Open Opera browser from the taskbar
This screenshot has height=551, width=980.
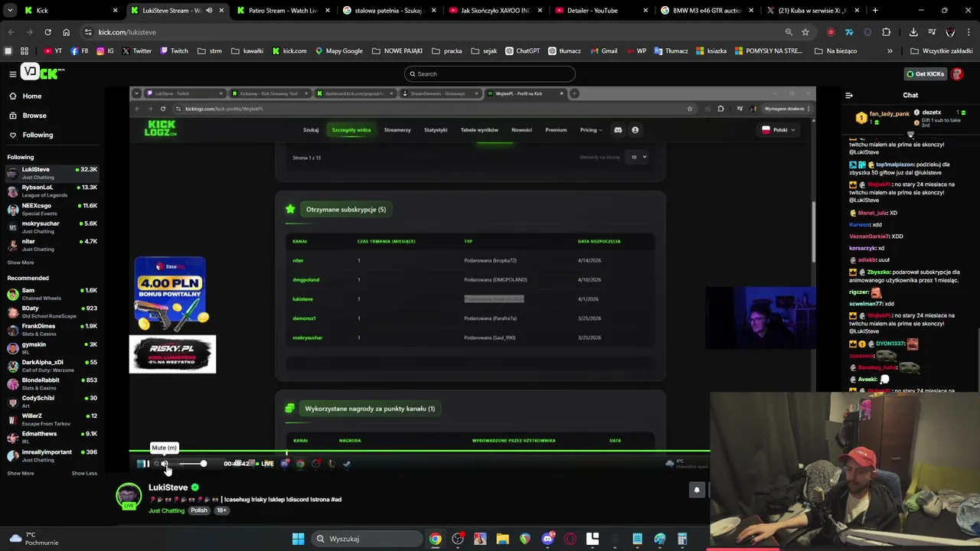click(570, 539)
